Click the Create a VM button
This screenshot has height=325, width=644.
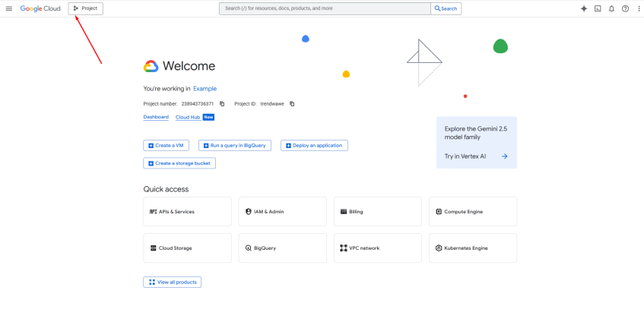pyautogui.click(x=166, y=145)
